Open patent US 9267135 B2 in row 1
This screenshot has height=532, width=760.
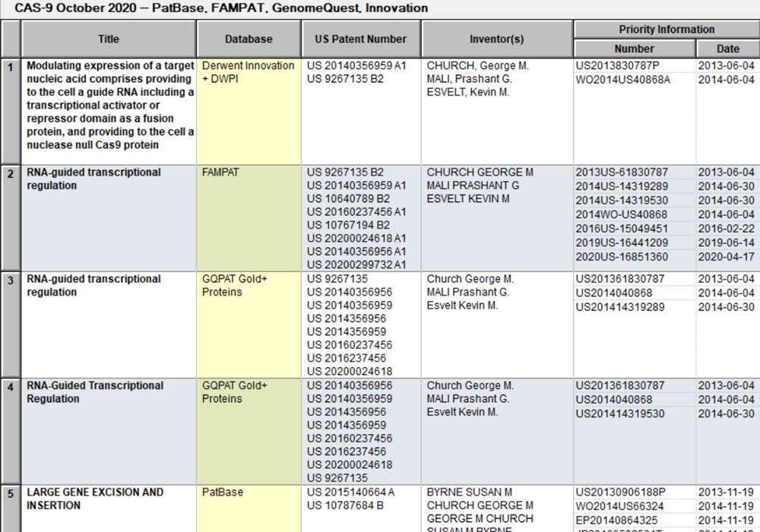pyautogui.click(x=344, y=79)
